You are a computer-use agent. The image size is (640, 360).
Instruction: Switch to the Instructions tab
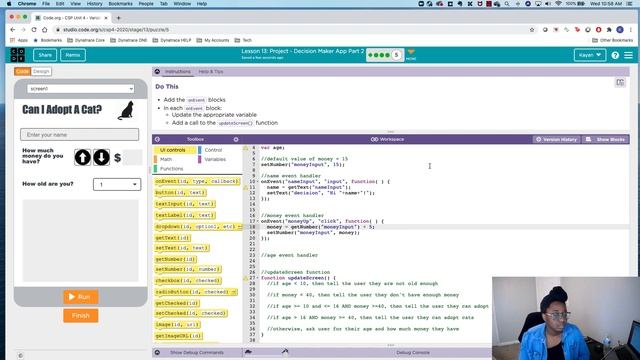pyautogui.click(x=178, y=71)
